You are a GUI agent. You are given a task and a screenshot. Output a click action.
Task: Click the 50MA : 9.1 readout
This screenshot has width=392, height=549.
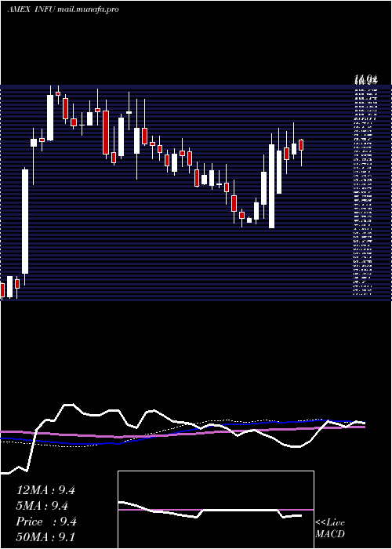(x=45, y=537)
